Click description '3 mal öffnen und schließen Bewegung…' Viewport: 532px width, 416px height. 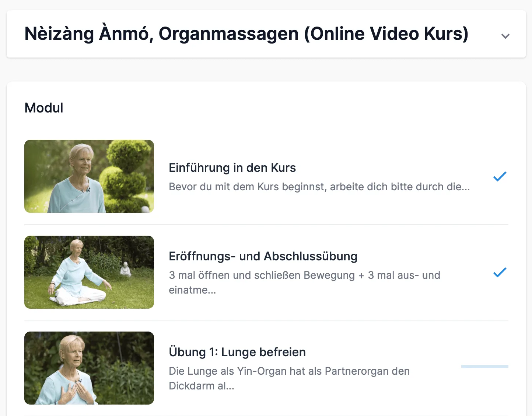point(305,282)
